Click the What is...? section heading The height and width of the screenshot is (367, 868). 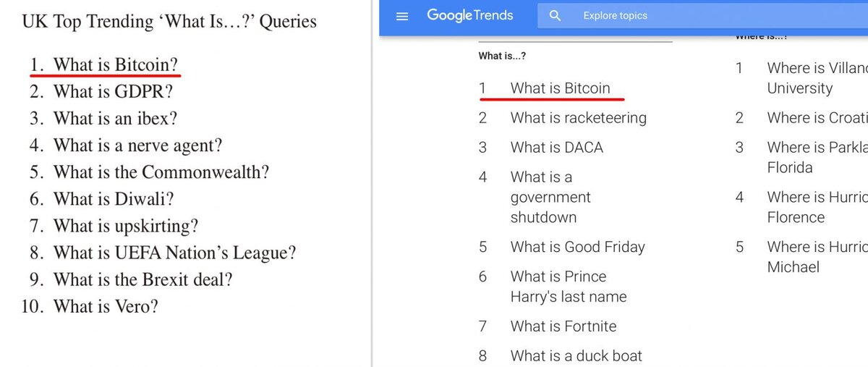[x=501, y=55]
